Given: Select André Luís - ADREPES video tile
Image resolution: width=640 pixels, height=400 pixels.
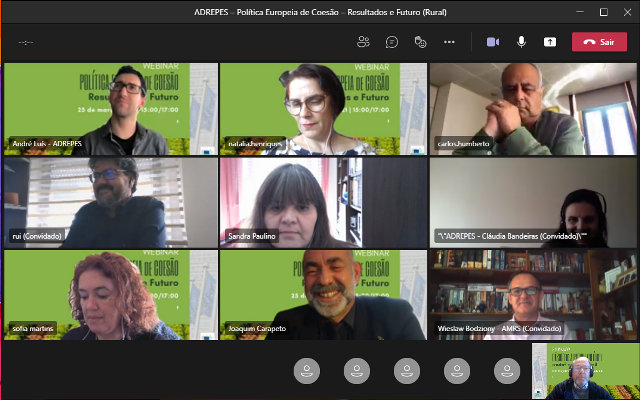Looking at the screenshot, I should point(110,108).
